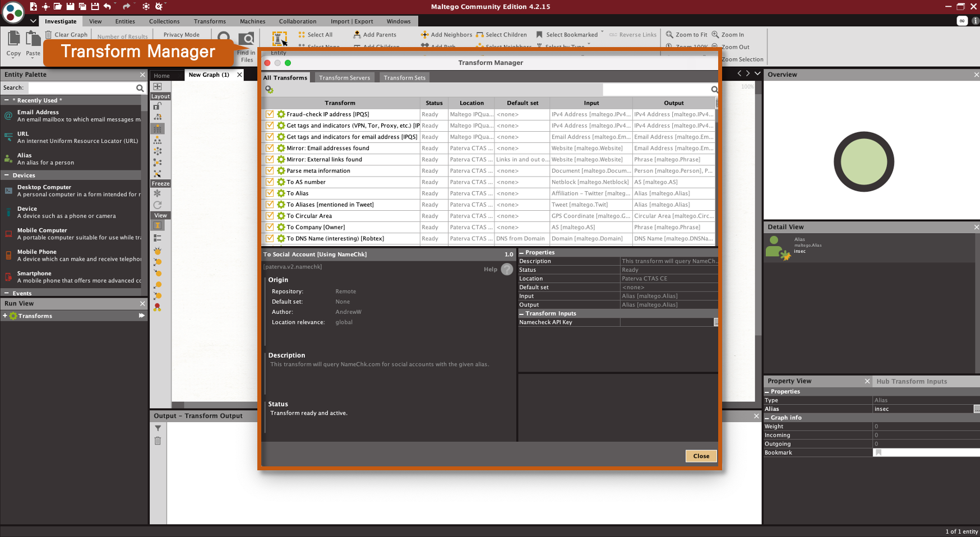Uncheck Parse meta information checkbox
Image resolution: width=980 pixels, height=537 pixels.
(x=270, y=170)
